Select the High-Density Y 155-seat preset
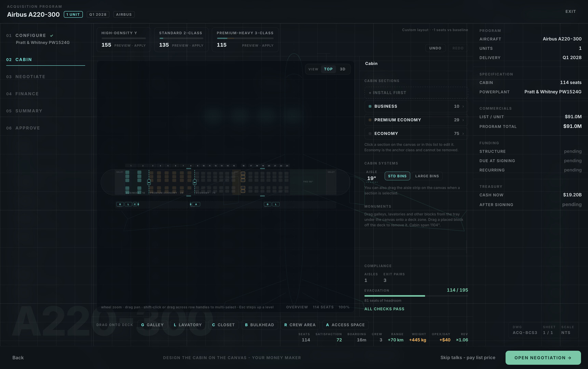The width and height of the screenshot is (588, 369). click(124, 40)
